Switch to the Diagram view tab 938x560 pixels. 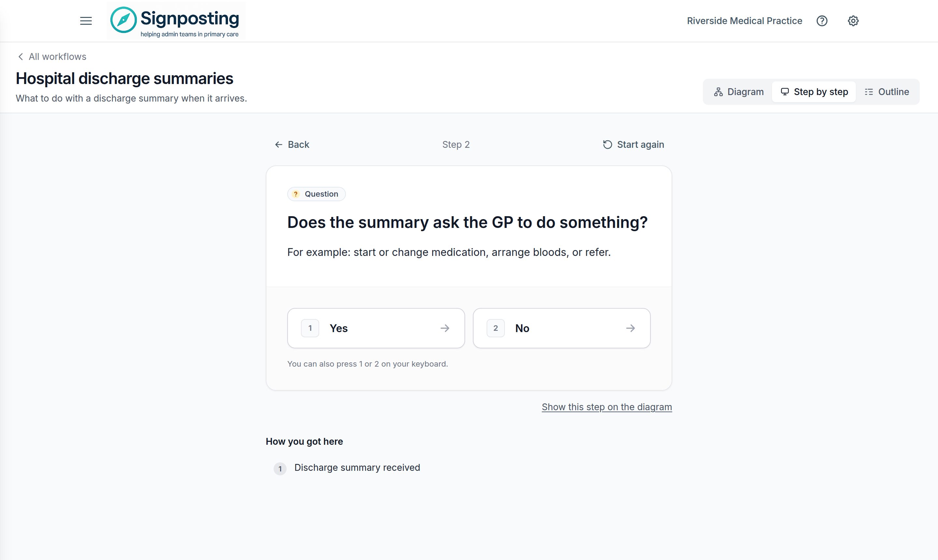click(739, 92)
